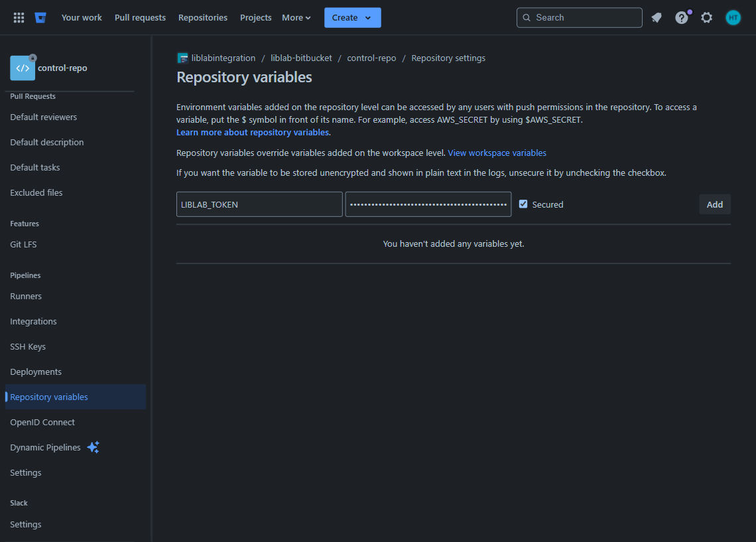Viewport: 756px width, 542px height.
Task: Uncheck the Secured checkbox
Action: click(x=523, y=204)
